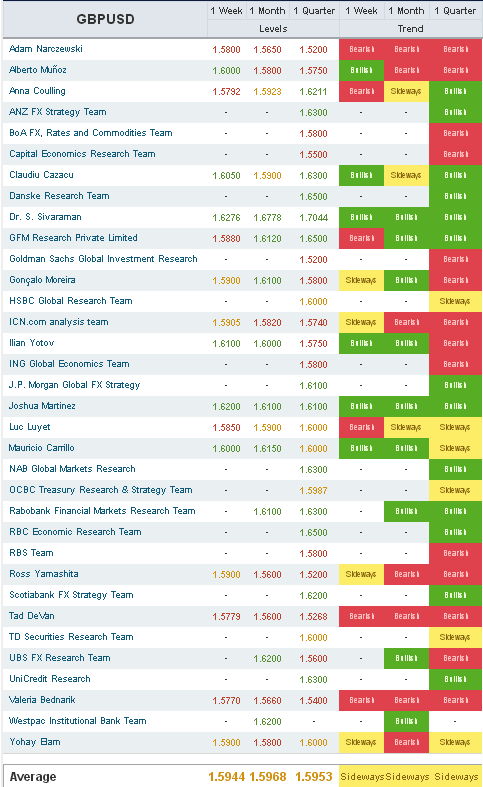This screenshot has height=787, width=483.
Task: Click the Trend group header
Action: (x=410, y=29)
